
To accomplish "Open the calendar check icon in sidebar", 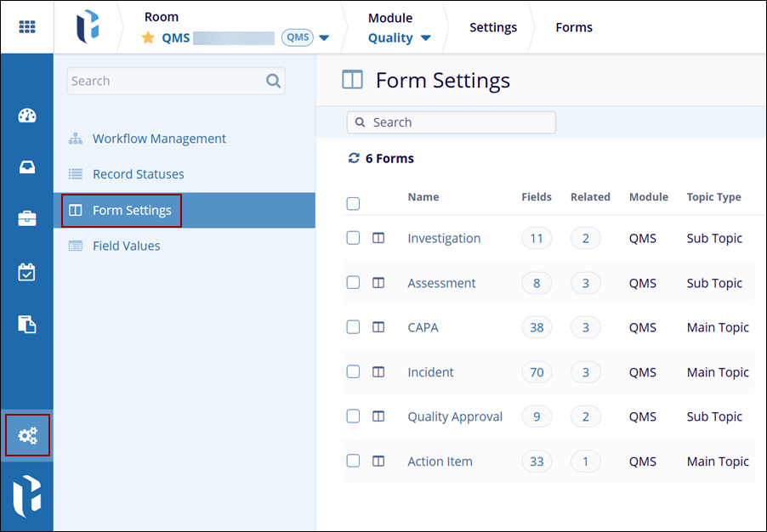I will (27, 272).
